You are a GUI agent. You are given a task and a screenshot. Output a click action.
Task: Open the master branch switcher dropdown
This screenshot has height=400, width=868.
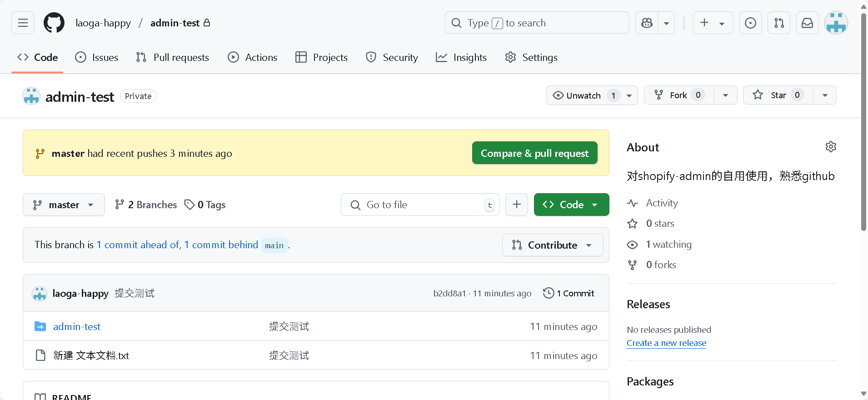click(64, 205)
